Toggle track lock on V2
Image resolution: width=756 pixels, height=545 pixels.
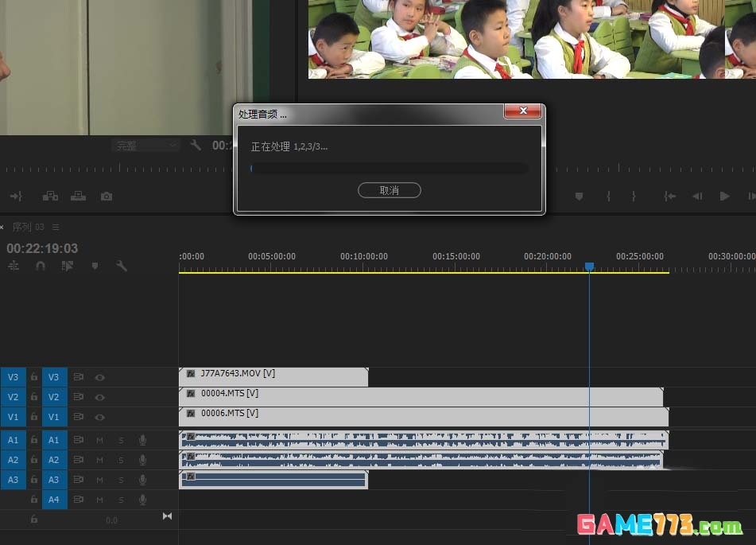(33, 396)
